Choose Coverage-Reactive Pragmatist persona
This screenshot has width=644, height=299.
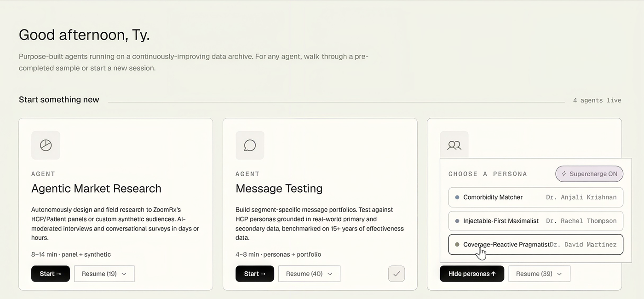click(x=536, y=245)
